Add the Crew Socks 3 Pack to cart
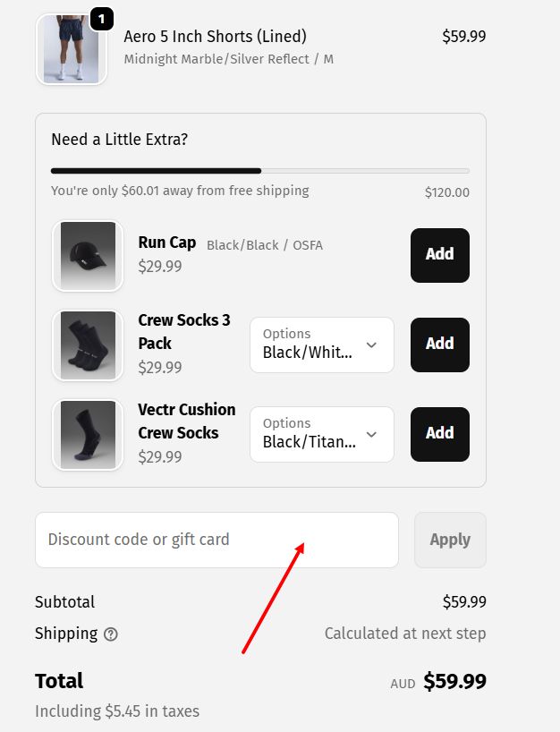The height and width of the screenshot is (732, 560). (439, 345)
